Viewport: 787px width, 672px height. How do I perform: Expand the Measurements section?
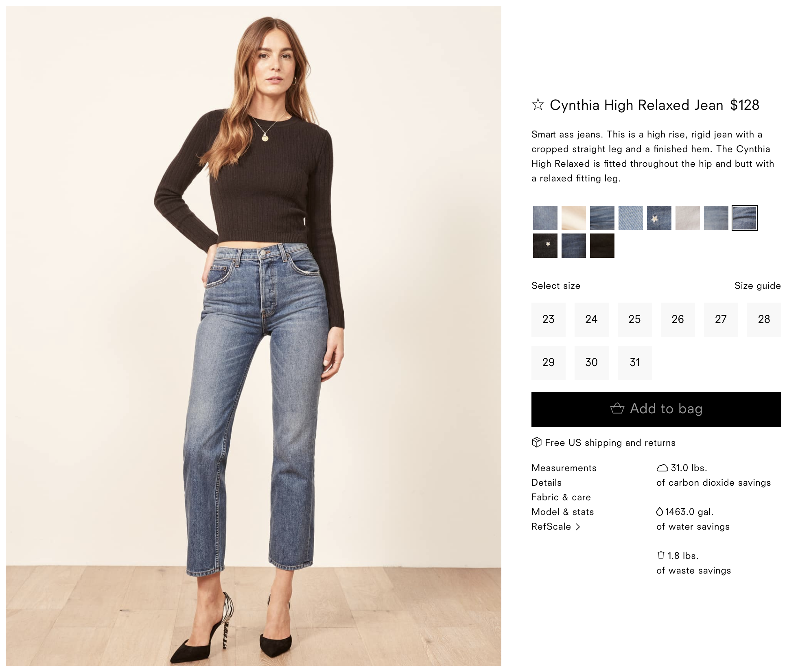coord(564,468)
